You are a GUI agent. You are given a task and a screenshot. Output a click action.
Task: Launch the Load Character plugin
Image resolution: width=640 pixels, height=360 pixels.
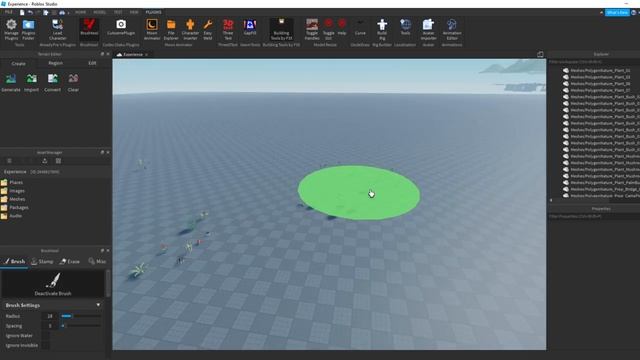58,29
